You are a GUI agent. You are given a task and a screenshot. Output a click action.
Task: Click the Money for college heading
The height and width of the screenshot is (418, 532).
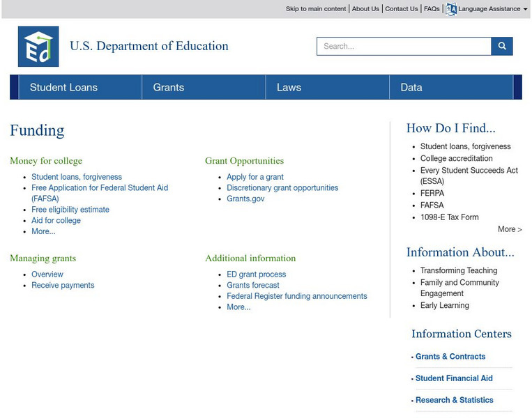tap(46, 161)
